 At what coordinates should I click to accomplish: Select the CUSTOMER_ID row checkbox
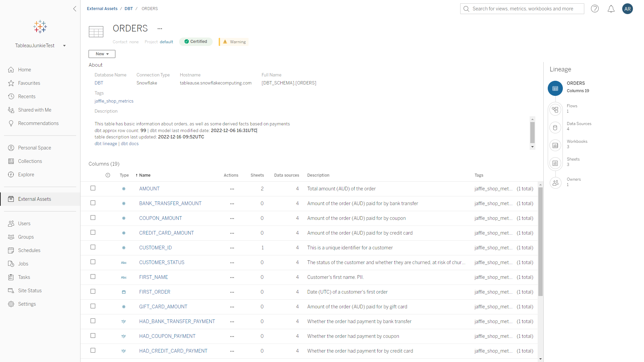[93, 247]
